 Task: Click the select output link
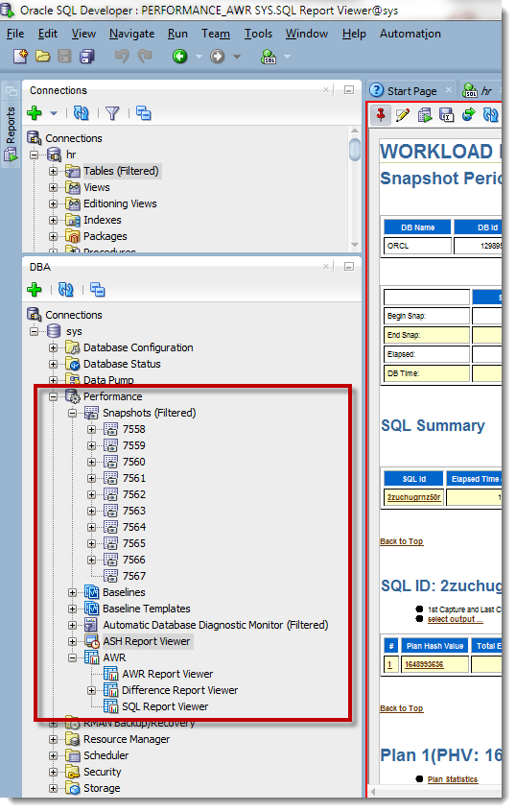[x=455, y=619]
